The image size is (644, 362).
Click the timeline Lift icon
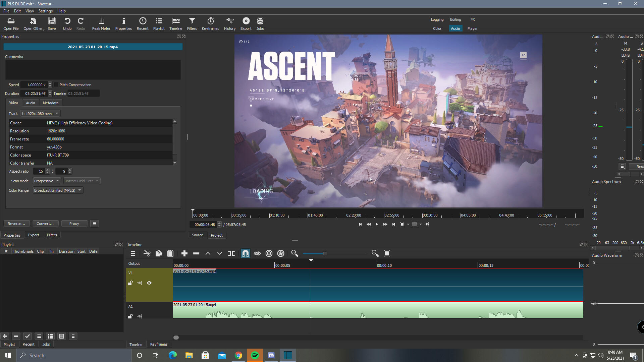tap(208, 253)
